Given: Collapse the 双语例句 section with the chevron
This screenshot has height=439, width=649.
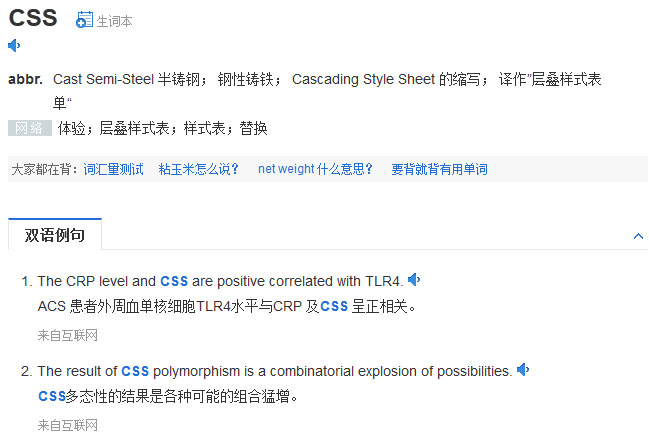Looking at the screenshot, I should pyautogui.click(x=639, y=236).
